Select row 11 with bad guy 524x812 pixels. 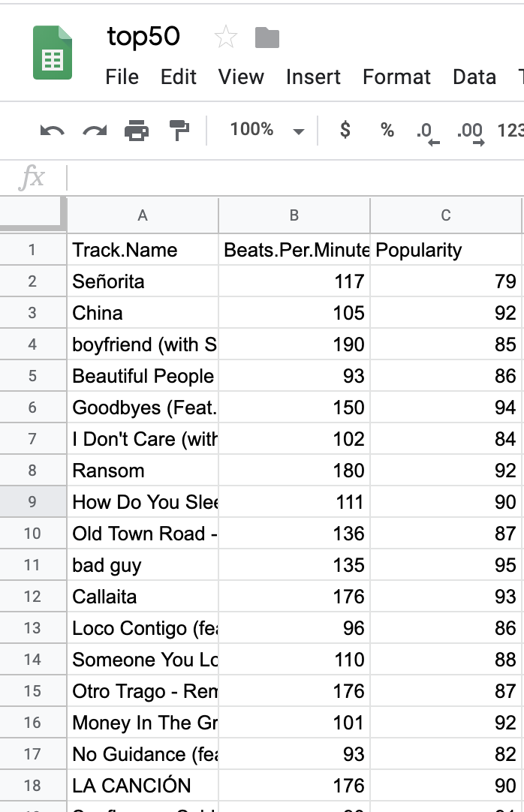point(33,564)
